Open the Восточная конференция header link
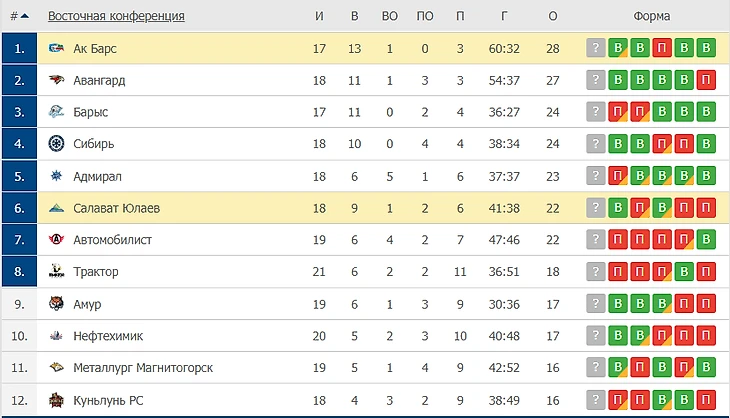 (x=116, y=16)
